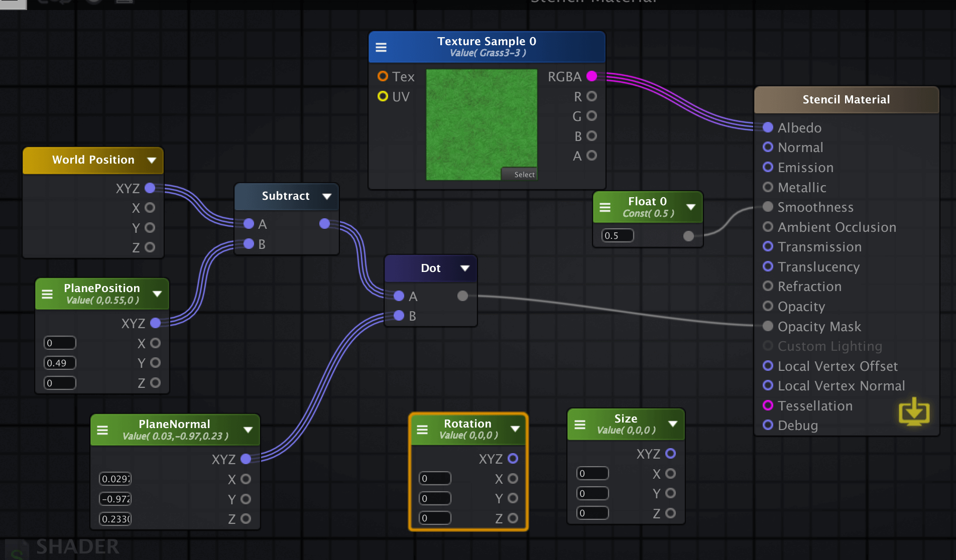Click Subtract node A input port
Viewport: 956px width, 560px height.
click(x=249, y=224)
